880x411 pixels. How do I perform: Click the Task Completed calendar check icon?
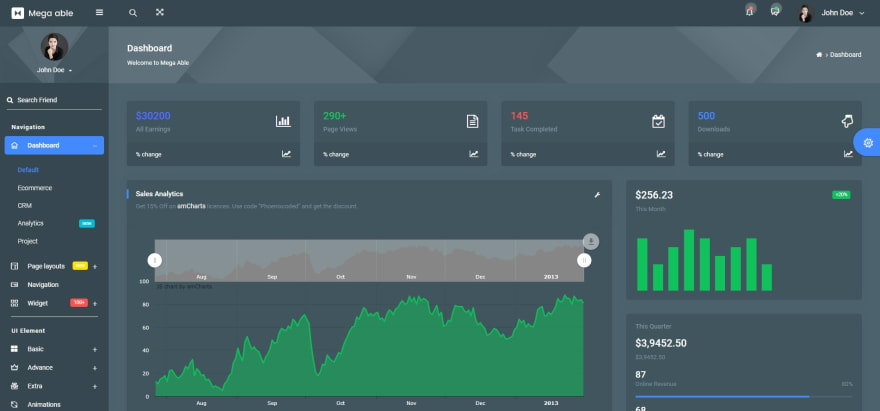658,121
